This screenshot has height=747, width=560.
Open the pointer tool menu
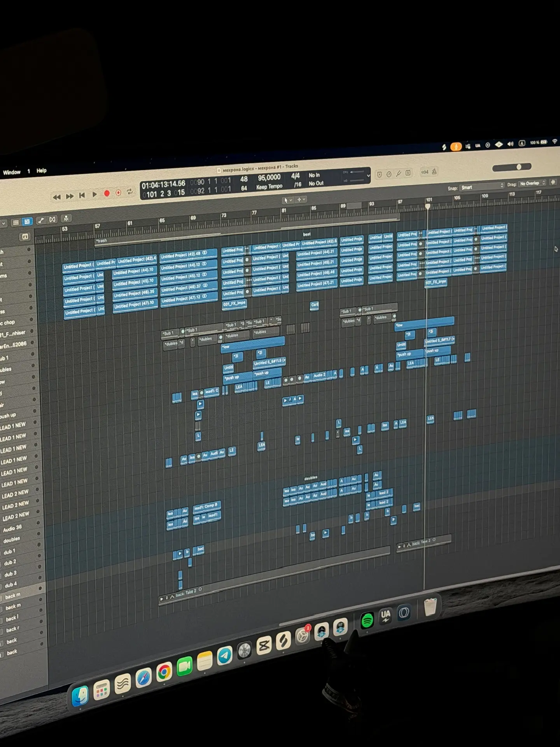[x=288, y=200]
